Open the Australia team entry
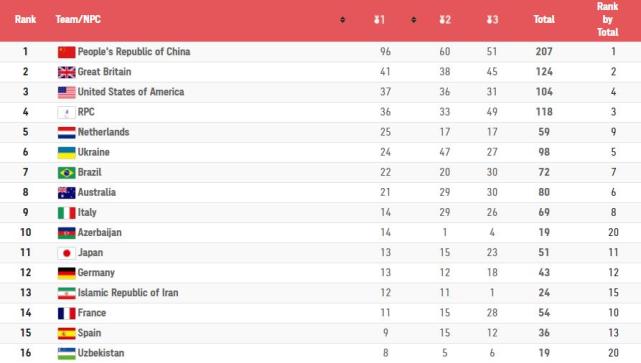 tap(97, 192)
